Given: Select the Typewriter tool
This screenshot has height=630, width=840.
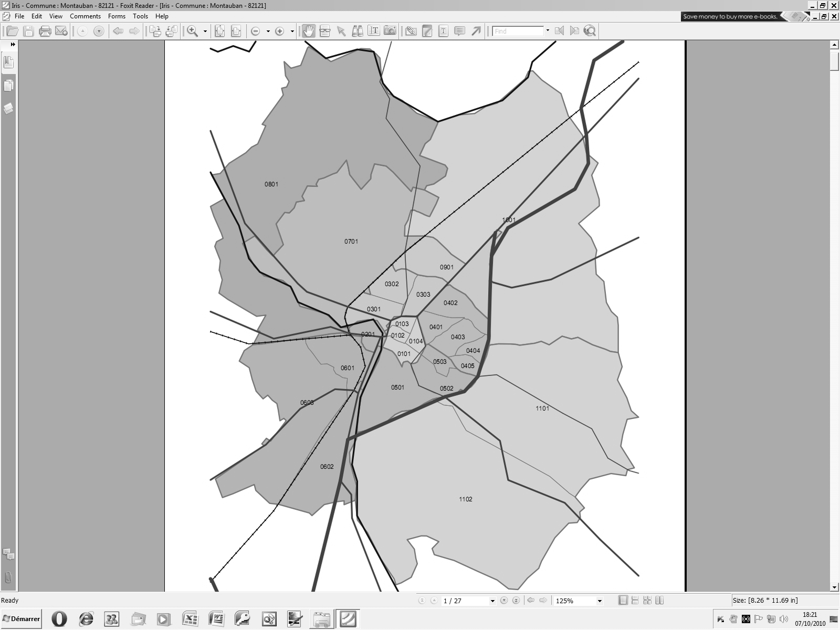Looking at the screenshot, I should coord(443,31).
